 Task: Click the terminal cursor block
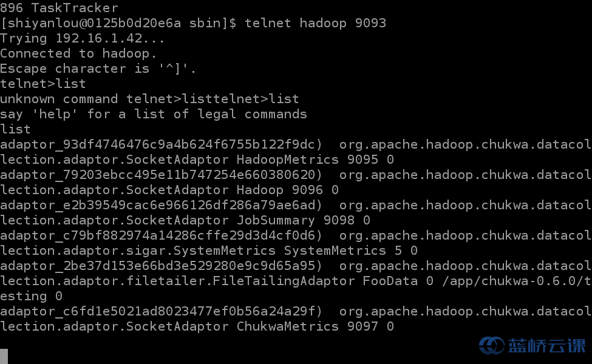pyautogui.click(x=4, y=356)
